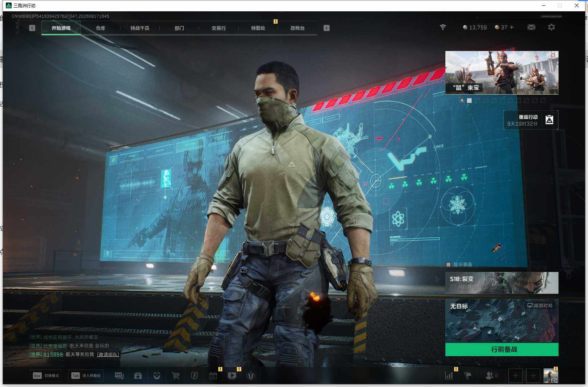Open the 部门 tab
The height and width of the screenshot is (387, 588).
pyautogui.click(x=179, y=28)
